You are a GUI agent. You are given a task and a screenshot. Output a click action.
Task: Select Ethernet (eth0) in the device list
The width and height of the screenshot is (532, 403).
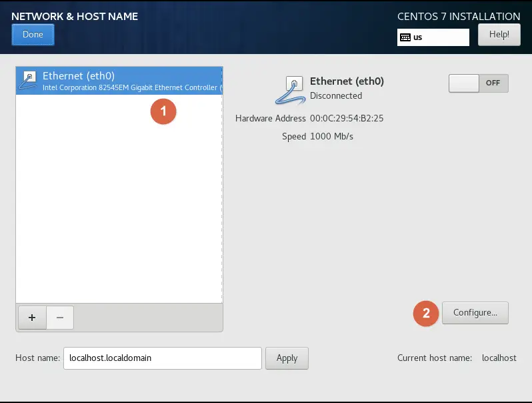(x=119, y=81)
